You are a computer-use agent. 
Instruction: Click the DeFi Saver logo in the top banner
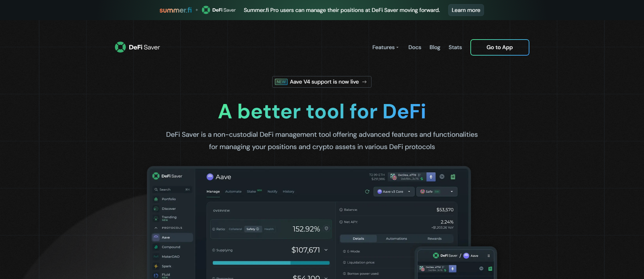(x=219, y=10)
